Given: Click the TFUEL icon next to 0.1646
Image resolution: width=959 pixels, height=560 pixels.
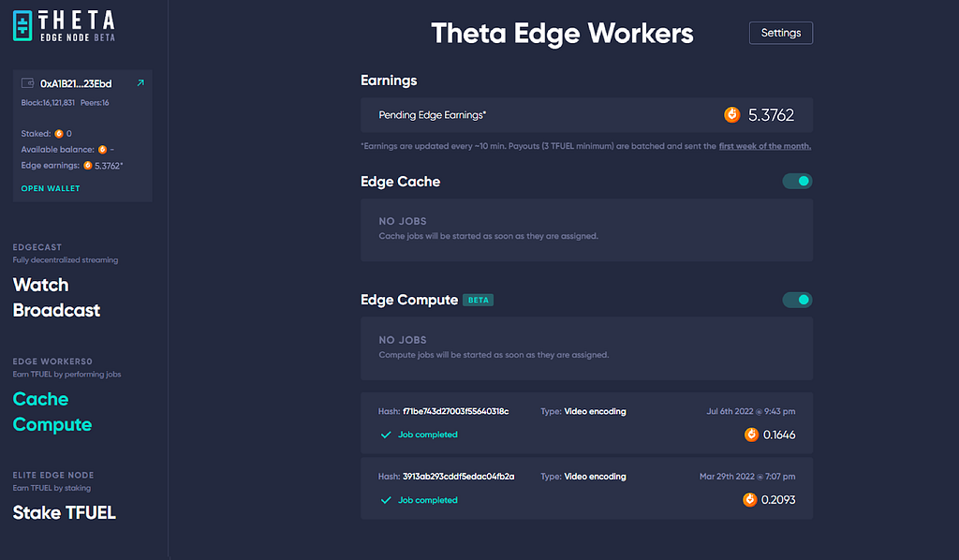Looking at the screenshot, I should [751, 435].
